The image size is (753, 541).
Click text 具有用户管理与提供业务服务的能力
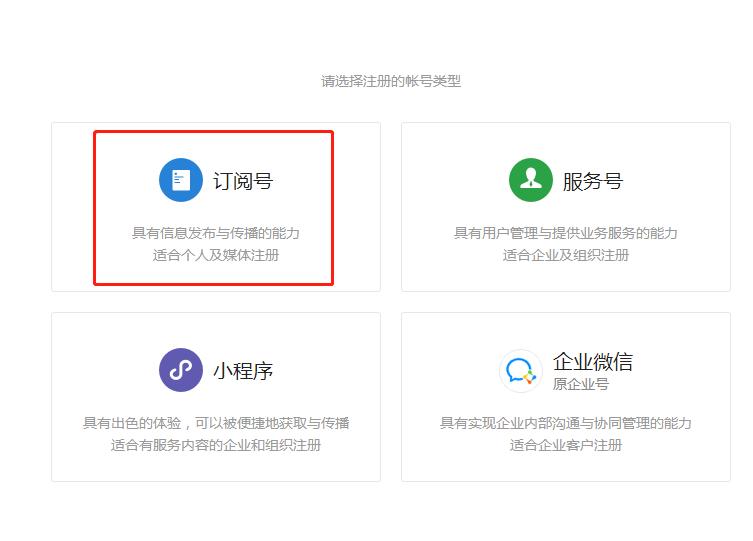566,233
